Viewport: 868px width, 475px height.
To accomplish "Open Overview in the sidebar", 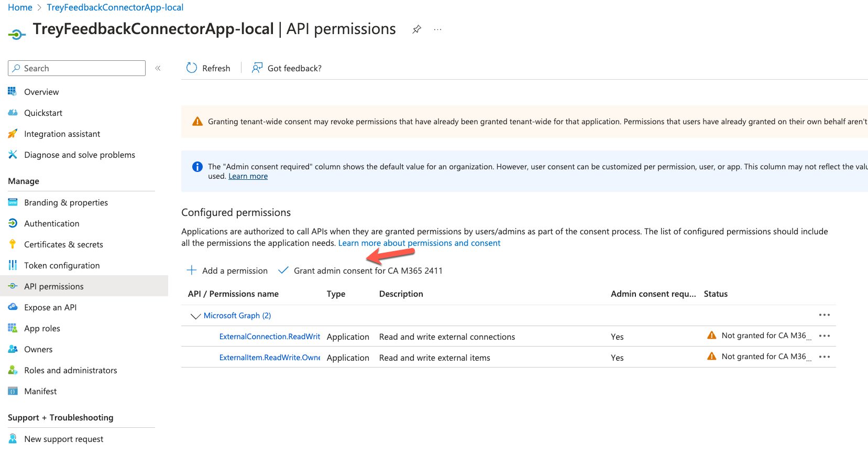I will pyautogui.click(x=41, y=92).
